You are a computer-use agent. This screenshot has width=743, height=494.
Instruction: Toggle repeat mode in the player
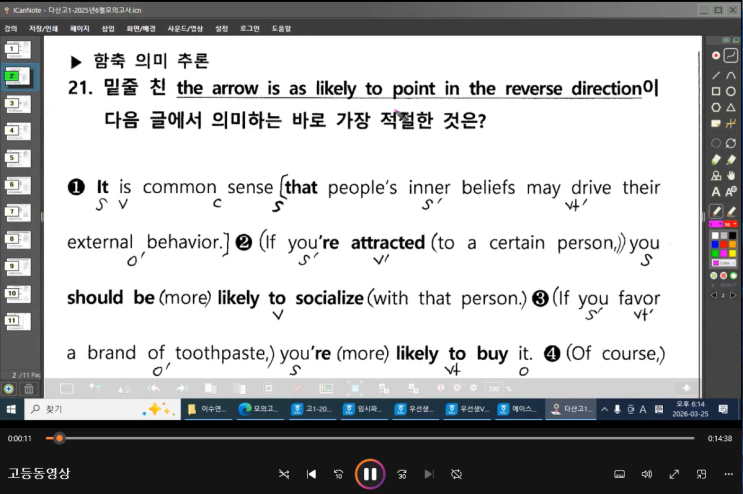(456, 473)
